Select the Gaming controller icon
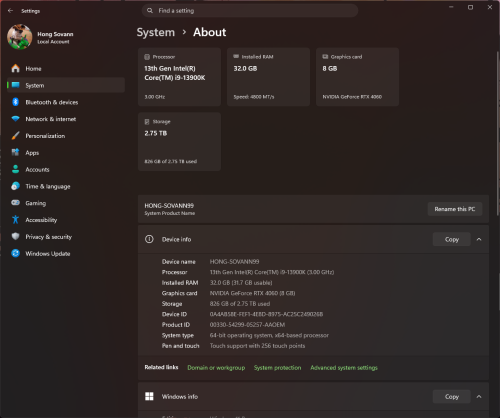Viewport: 500px width, 418px height. 15,203
